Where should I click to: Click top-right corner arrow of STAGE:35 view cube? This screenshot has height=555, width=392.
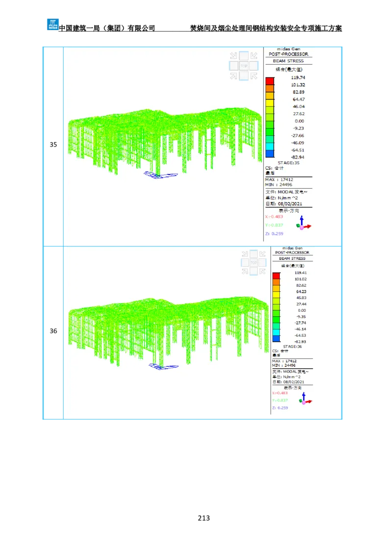pos(254,55)
